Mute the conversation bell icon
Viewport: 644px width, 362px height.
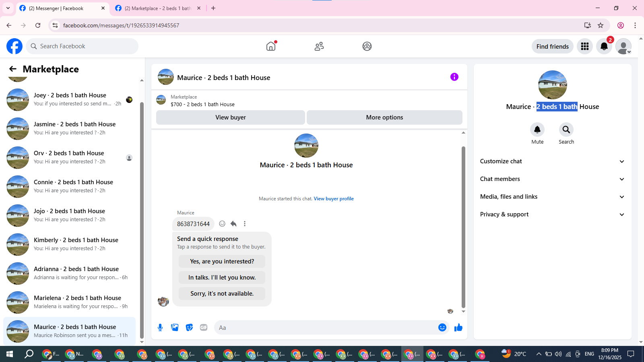[537, 130]
